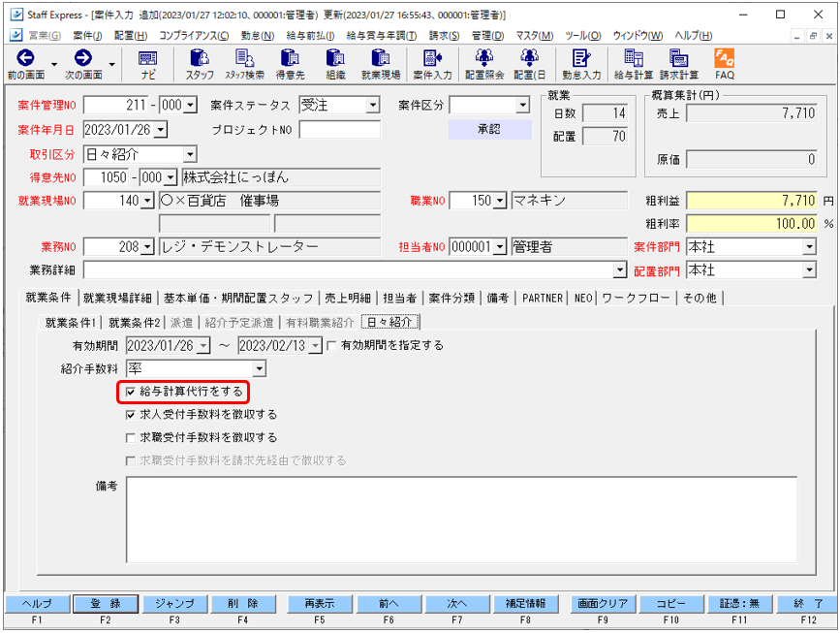The height and width of the screenshot is (633, 840).
Task: Open the 職業NO dropdown arrow
Action: coord(500,201)
